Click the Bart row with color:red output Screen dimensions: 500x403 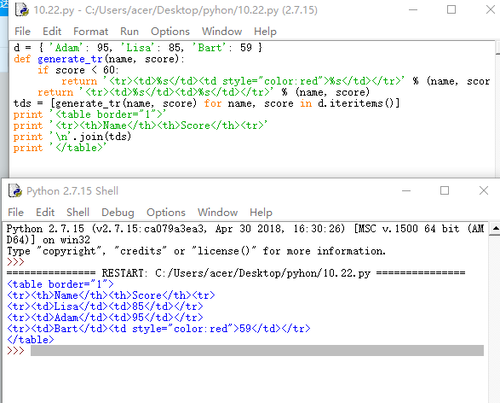[159, 329]
